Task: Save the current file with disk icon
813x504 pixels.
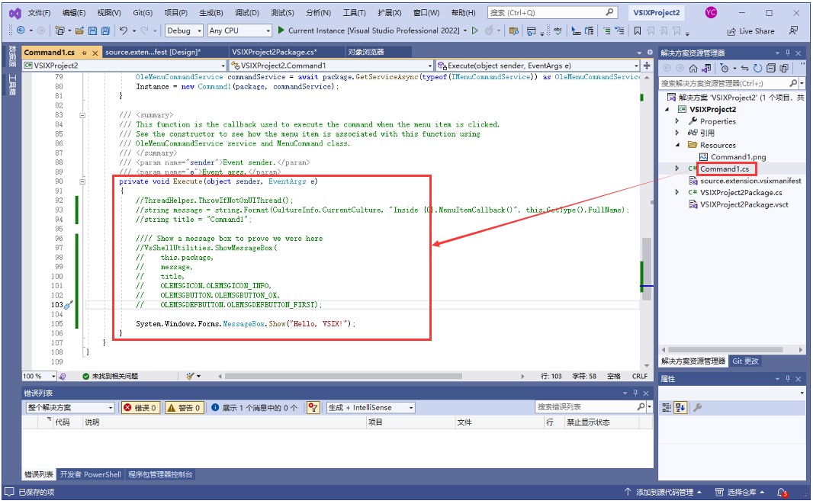Action: tap(92, 30)
